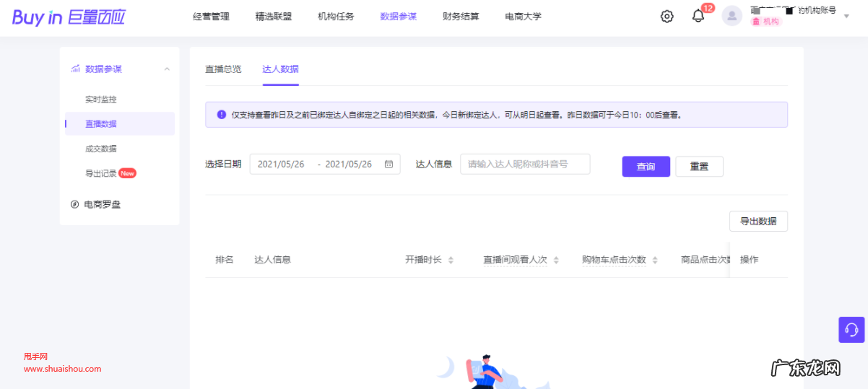This screenshot has height=389, width=868.
Task: Select 直播数据 in sidebar
Action: 120,123
